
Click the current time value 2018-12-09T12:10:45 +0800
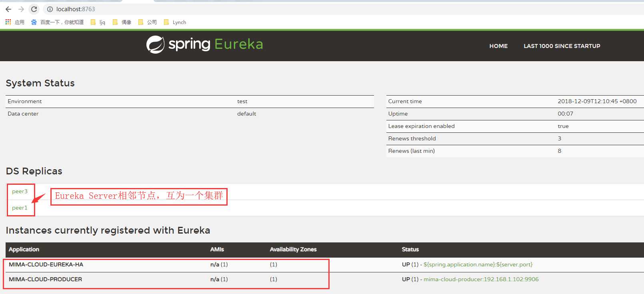pyautogui.click(x=597, y=101)
